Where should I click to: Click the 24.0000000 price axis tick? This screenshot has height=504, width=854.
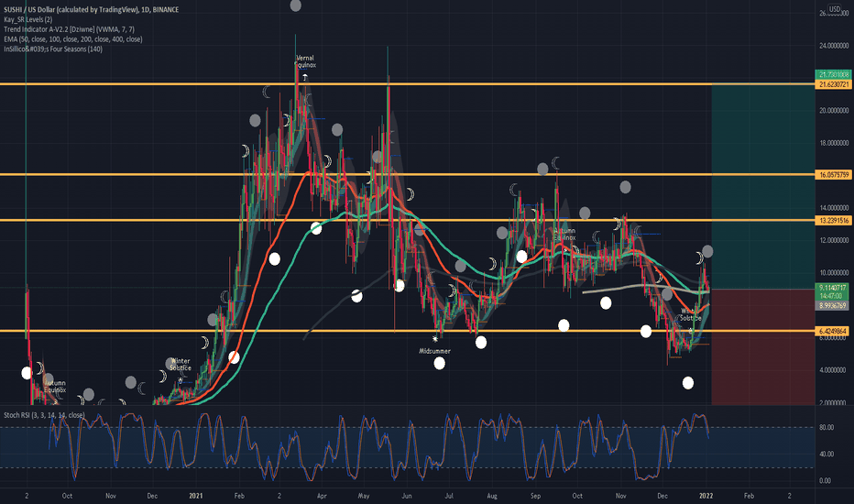[834, 46]
